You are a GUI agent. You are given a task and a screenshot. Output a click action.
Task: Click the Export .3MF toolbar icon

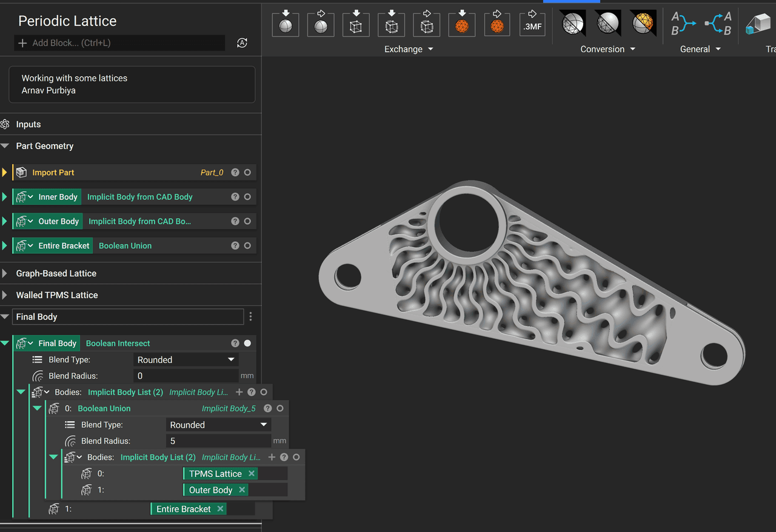click(532, 25)
